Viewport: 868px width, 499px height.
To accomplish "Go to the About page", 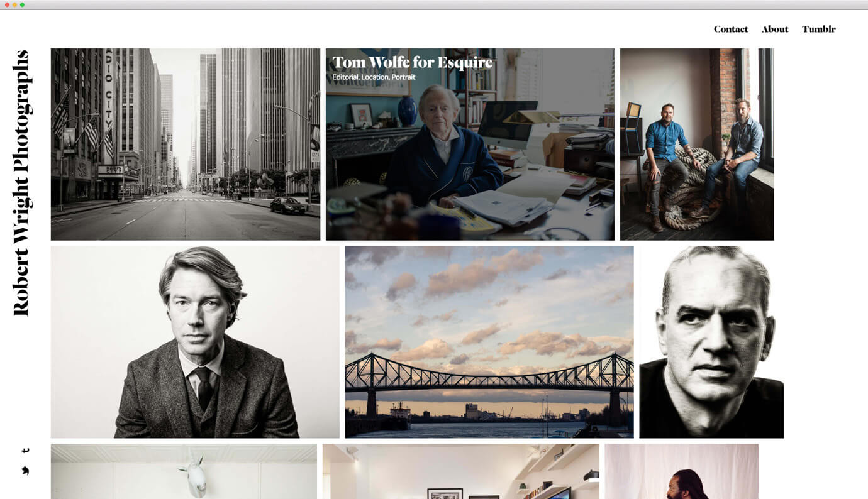I will 775,29.
